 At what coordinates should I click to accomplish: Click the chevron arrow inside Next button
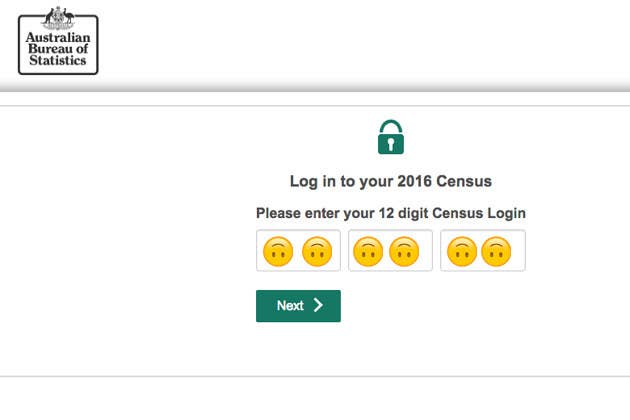[318, 305]
